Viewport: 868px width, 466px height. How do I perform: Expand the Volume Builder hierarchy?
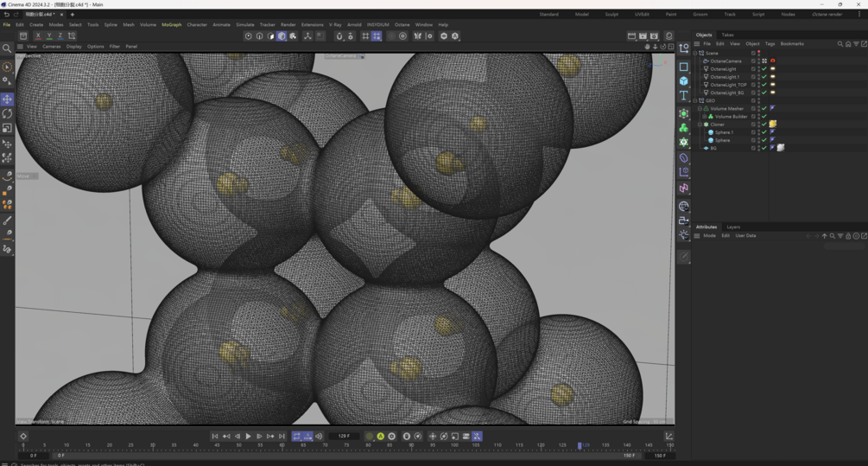pos(704,117)
